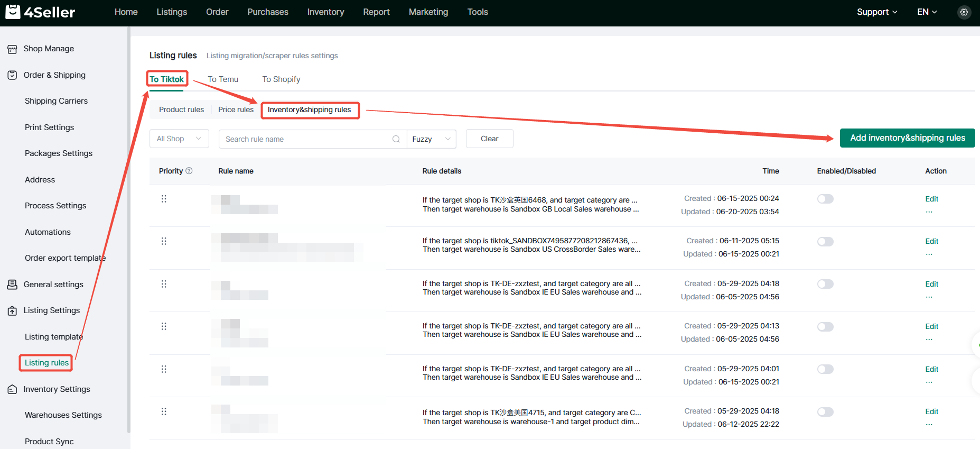Viewport: 980px width, 449px height.
Task: Select the Price rules sub-tab
Action: (x=236, y=109)
